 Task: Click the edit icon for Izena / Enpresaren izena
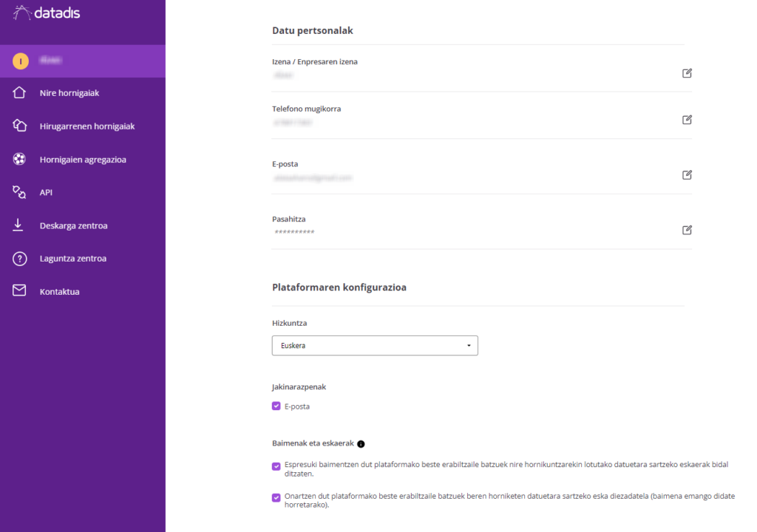(x=687, y=73)
